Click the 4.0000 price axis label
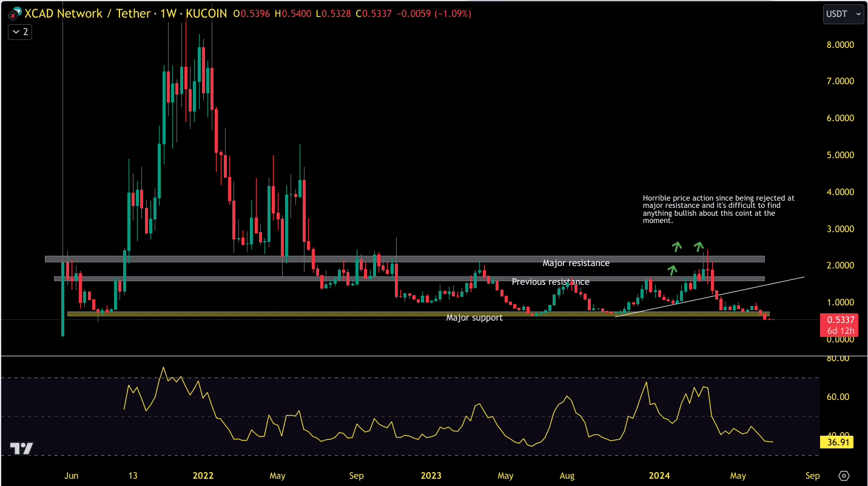The height and width of the screenshot is (486, 868). click(839, 192)
